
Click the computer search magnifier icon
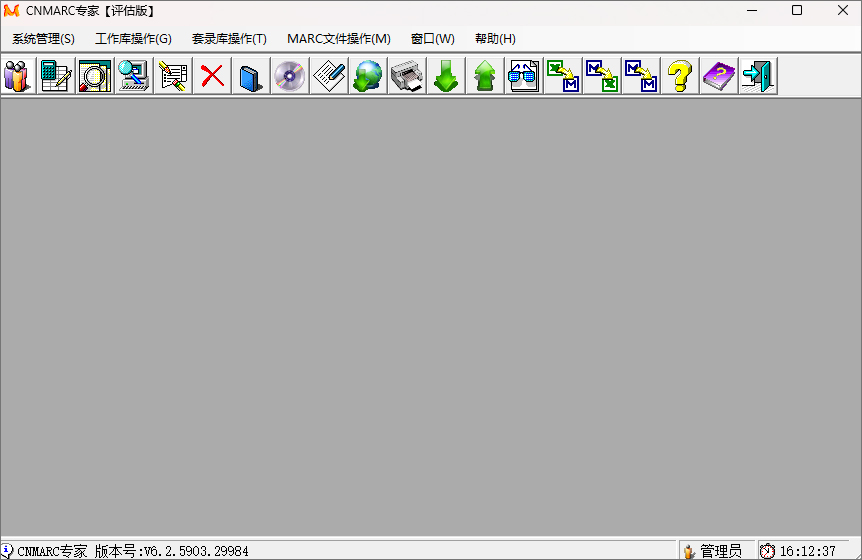(x=134, y=76)
